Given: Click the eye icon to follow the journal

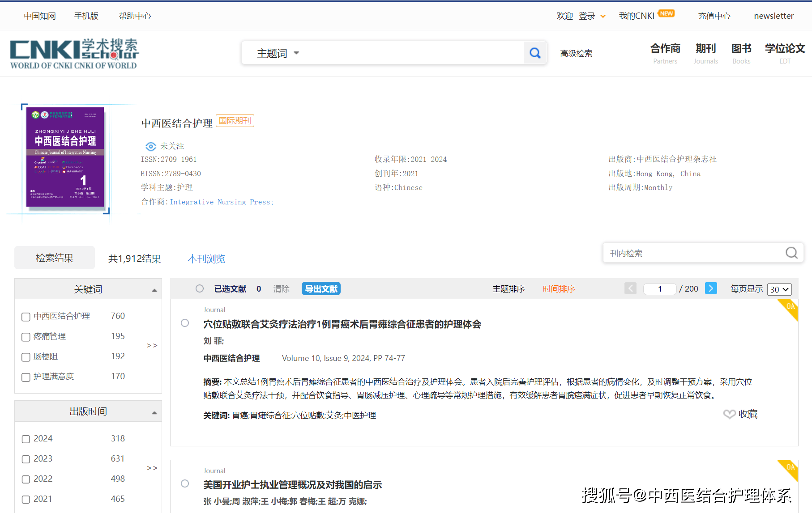Looking at the screenshot, I should (x=151, y=146).
